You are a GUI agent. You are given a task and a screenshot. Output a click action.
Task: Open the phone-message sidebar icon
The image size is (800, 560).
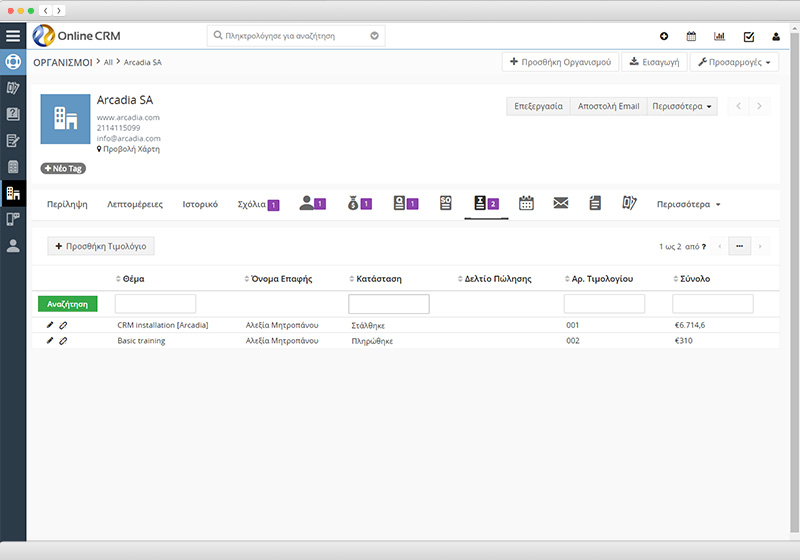pos(13,219)
